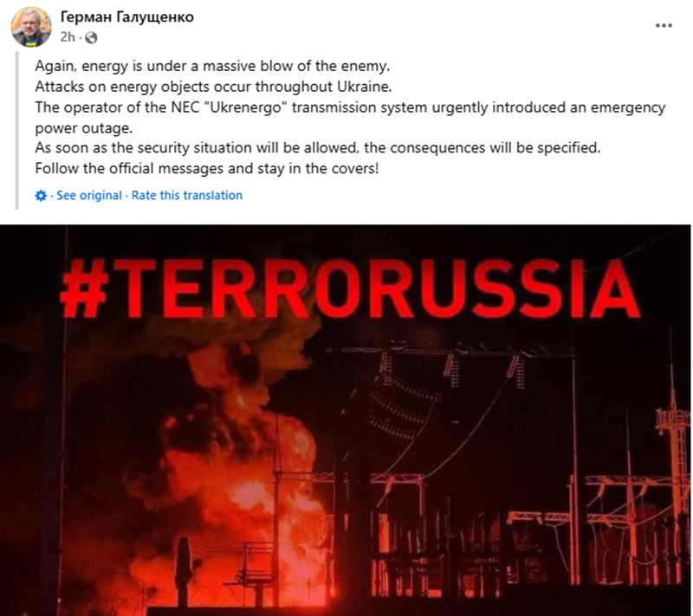Click grey quote bar beside translated text

[x=16, y=130]
